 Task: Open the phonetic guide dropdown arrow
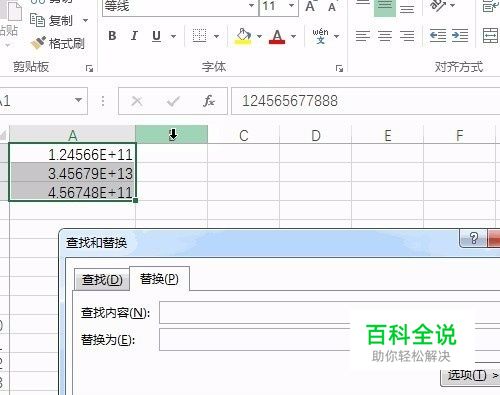click(x=337, y=36)
